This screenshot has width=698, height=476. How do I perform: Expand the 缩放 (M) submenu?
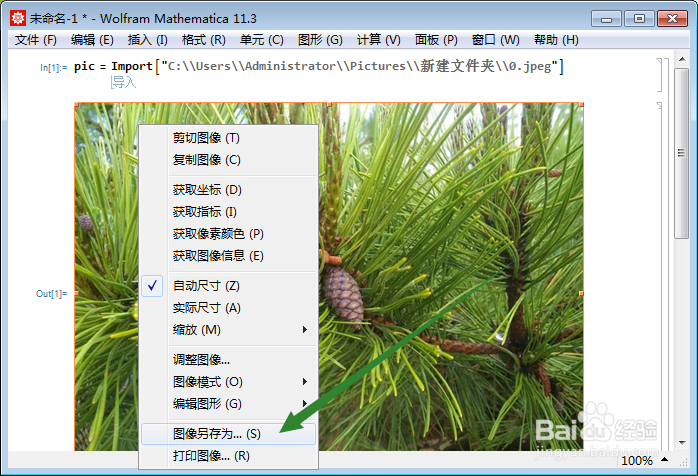click(x=229, y=330)
